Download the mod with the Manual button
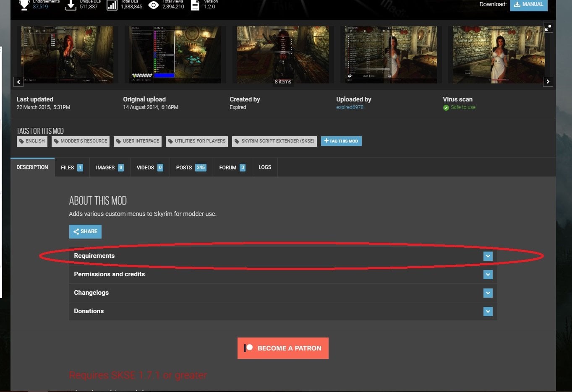 pyautogui.click(x=528, y=5)
